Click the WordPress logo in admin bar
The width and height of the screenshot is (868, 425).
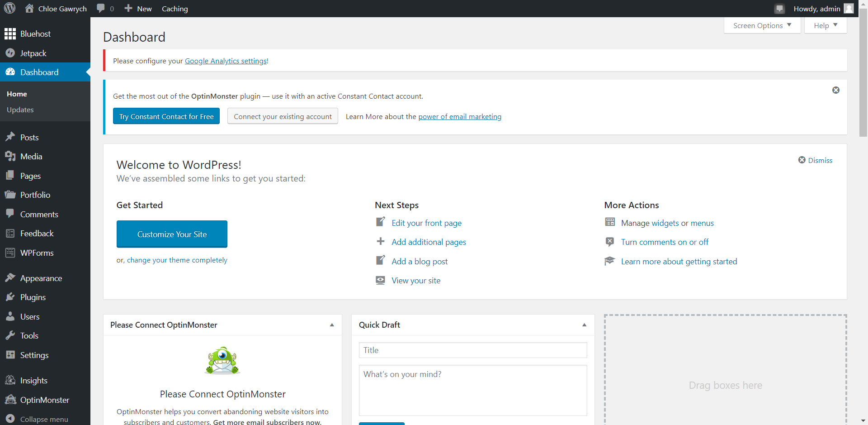9,8
